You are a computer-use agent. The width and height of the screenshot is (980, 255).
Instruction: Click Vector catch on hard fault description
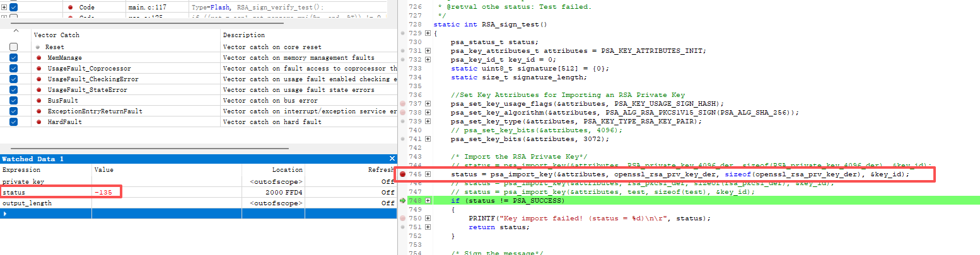272,122
